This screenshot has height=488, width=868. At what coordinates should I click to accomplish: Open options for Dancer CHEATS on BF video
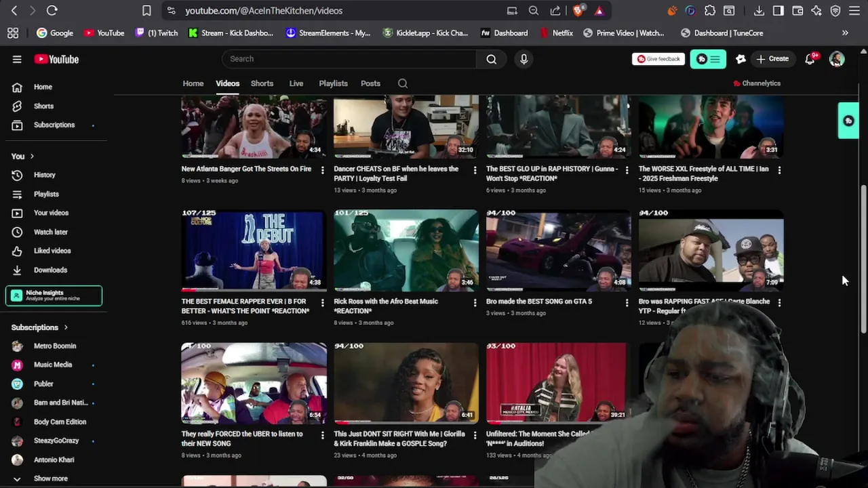(x=475, y=169)
